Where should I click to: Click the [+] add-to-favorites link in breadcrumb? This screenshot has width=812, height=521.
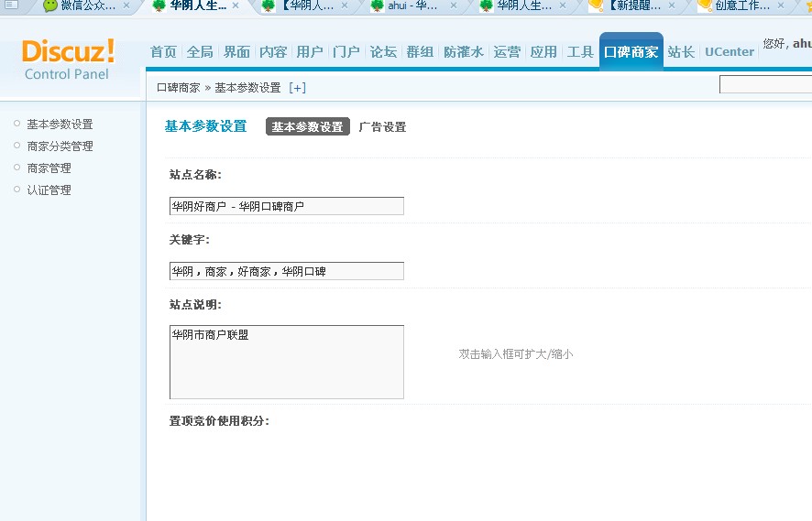(x=297, y=88)
